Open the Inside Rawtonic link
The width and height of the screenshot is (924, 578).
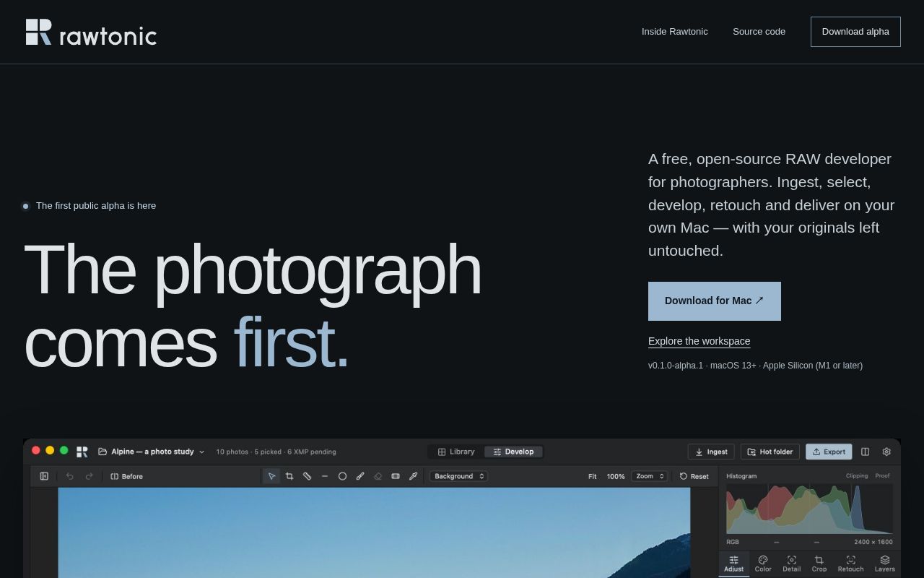tap(675, 32)
